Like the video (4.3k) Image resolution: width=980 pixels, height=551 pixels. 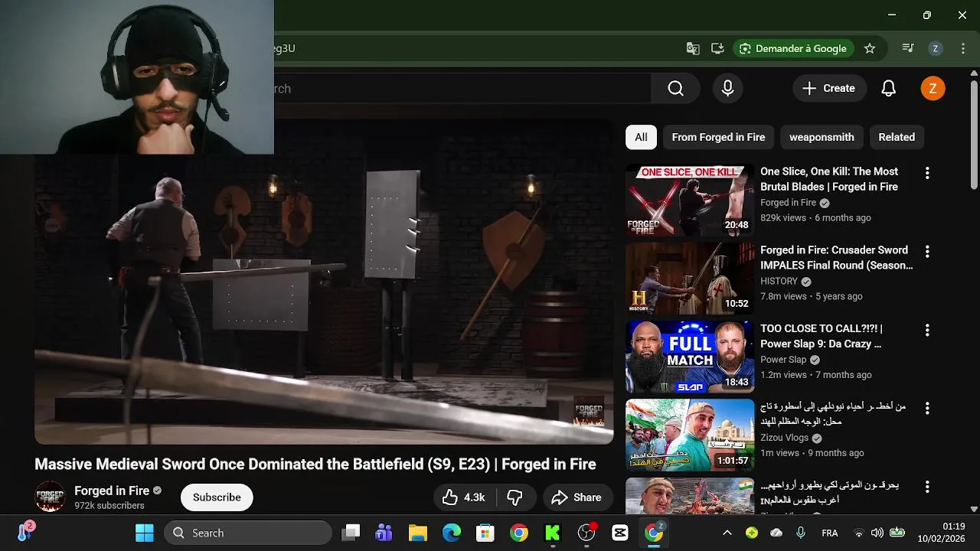tap(464, 497)
